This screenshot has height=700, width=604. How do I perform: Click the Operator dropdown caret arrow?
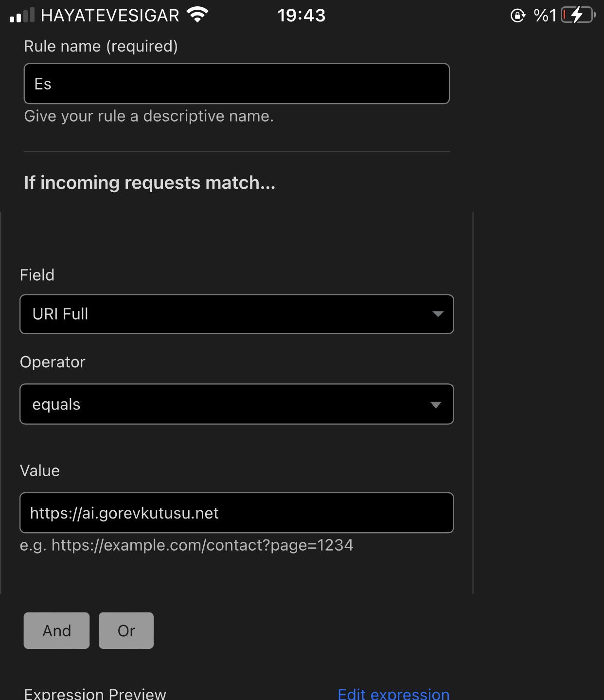click(x=436, y=405)
